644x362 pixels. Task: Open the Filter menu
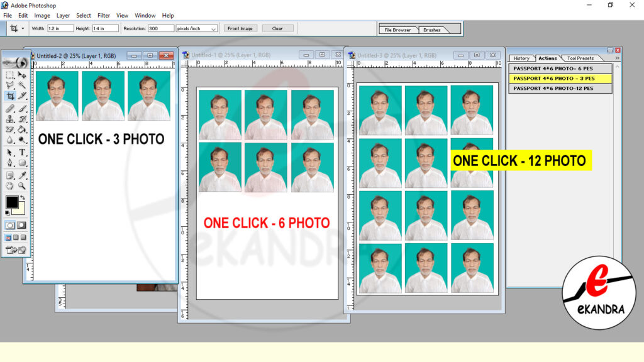pos(103,15)
